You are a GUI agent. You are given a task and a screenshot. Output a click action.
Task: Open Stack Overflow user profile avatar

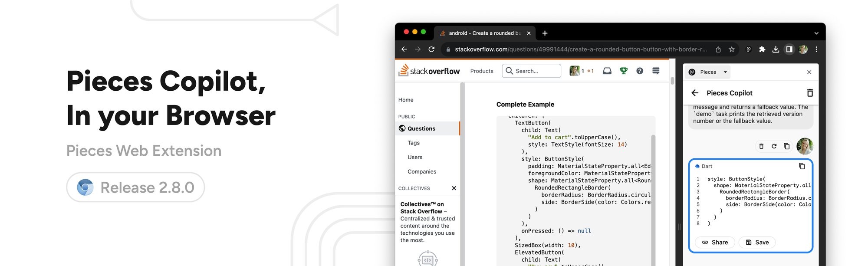tap(574, 71)
